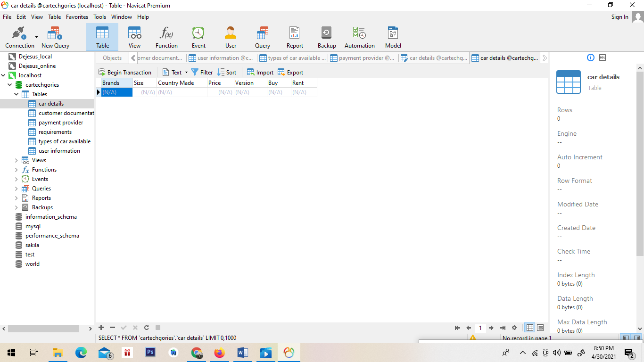
Task: Open the Model designer icon
Action: tap(393, 37)
